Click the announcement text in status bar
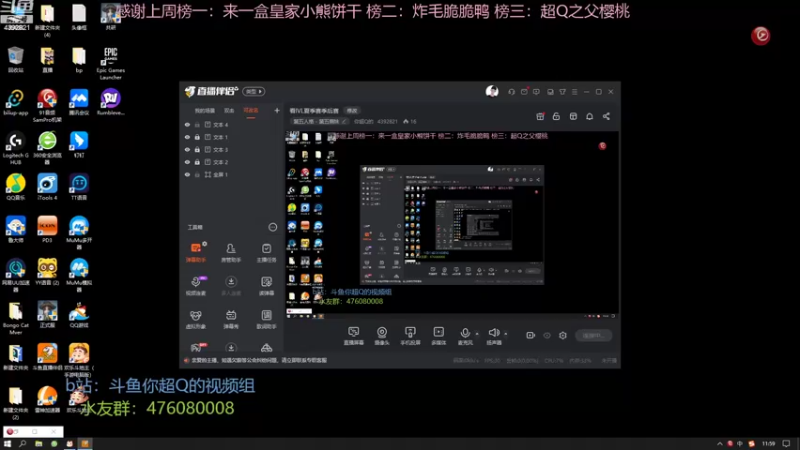 (x=259, y=360)
